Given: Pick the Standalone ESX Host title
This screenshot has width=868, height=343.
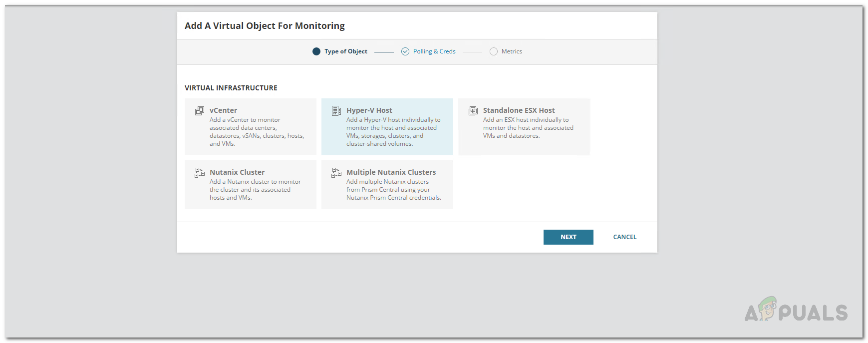Looking at the screenshot, I should click(519, 110).
